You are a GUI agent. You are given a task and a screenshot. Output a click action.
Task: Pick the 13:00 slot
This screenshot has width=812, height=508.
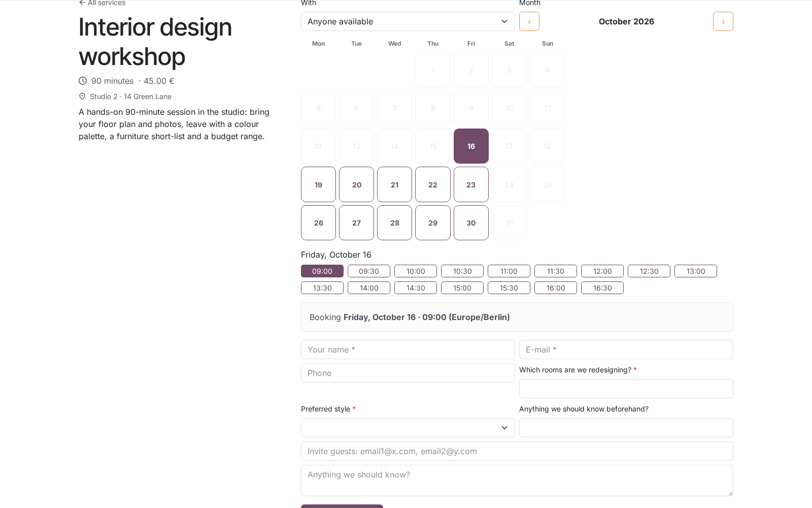click(x=696, y=271)
